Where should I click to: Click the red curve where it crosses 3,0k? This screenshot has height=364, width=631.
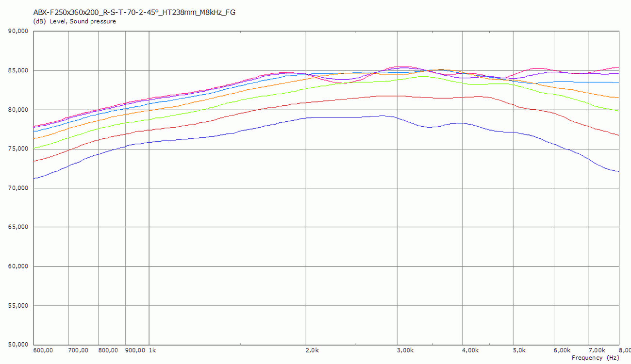click(x=398, y=96)
